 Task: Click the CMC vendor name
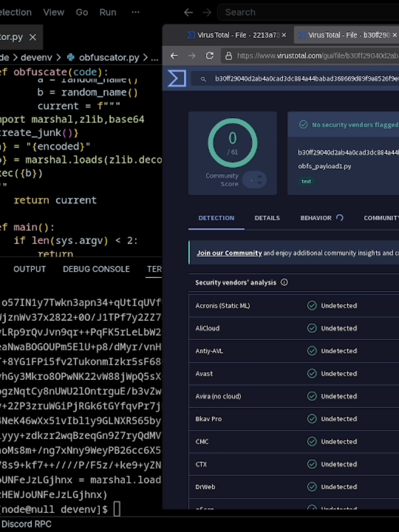pos(202,442)
